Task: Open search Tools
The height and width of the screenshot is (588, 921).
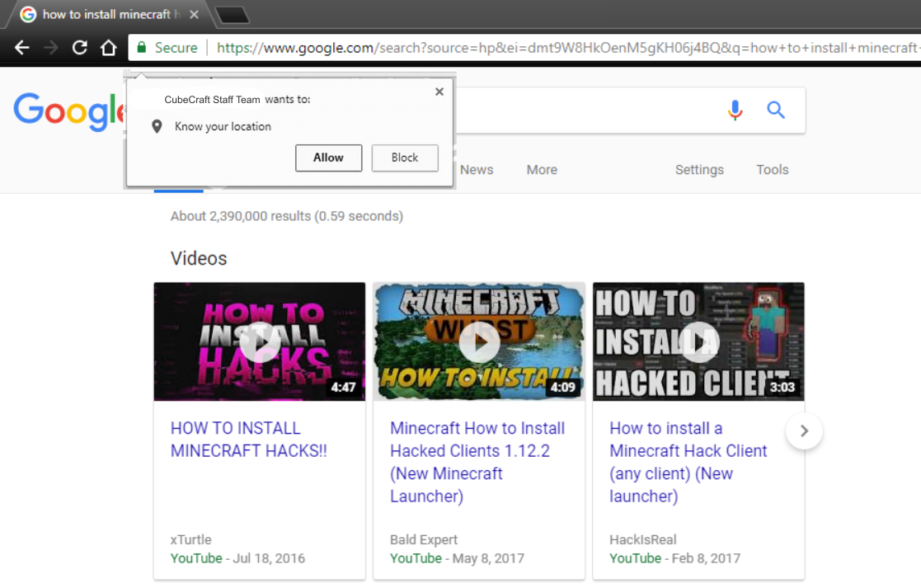Action: pos(772,170)
